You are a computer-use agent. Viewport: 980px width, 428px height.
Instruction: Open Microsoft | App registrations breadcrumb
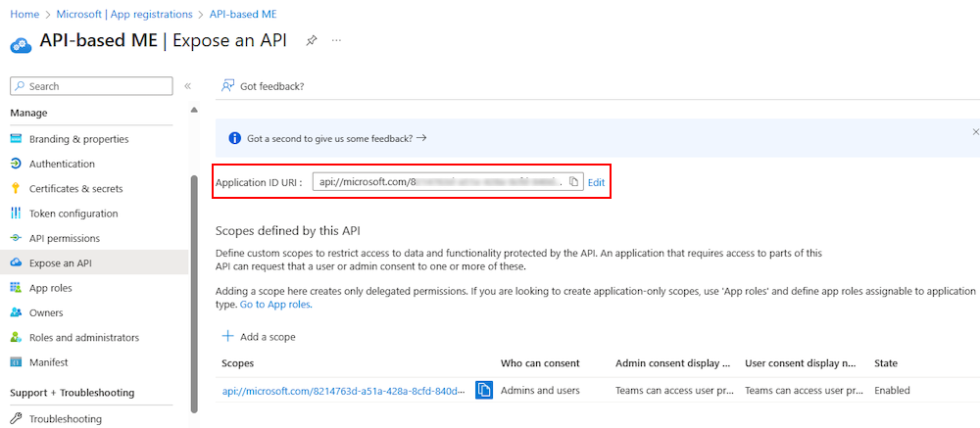pos(124,14)
